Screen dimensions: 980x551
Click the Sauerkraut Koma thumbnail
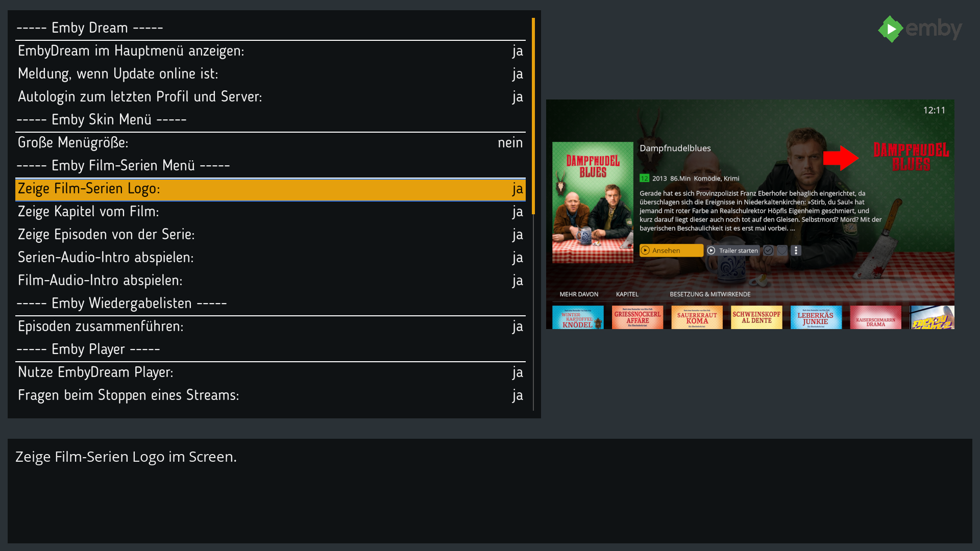coord(697,317)
